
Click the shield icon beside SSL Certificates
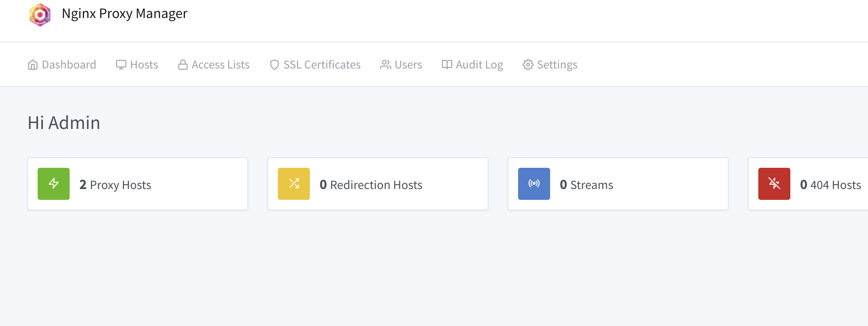tap(274, 64)
